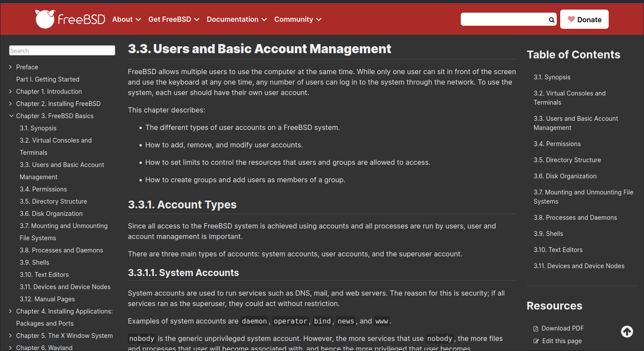Open Preface in the sidebar
The height and width of the screenshot is (351, 644).
27,67
